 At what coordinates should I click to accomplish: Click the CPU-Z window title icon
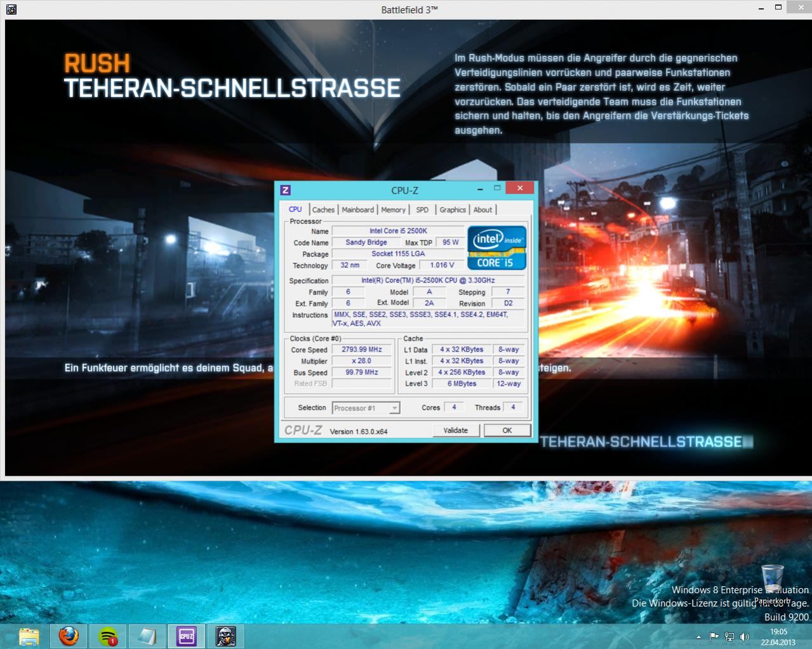(286, 190)
